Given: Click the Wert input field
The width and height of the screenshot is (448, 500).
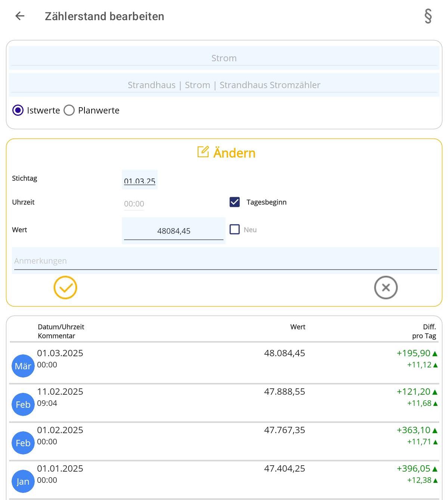Looking at the screenshot, I should [x=174, y=231].
